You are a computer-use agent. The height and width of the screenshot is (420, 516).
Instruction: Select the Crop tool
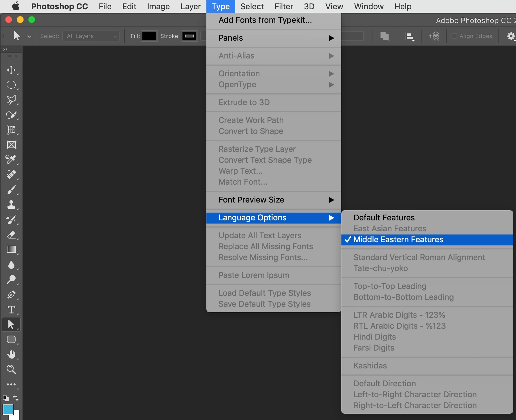pos(11,130)
